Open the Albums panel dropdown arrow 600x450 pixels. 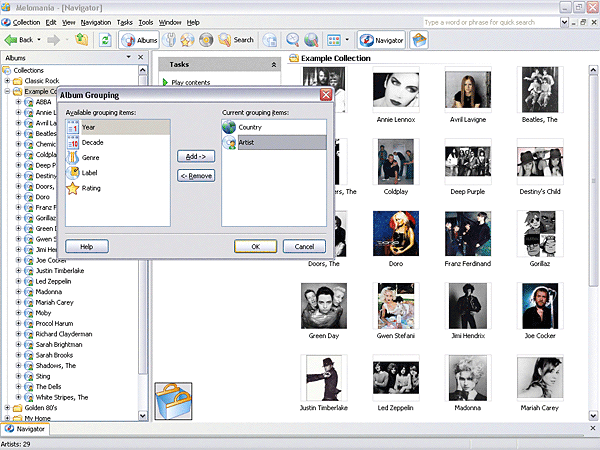(128, 58)
